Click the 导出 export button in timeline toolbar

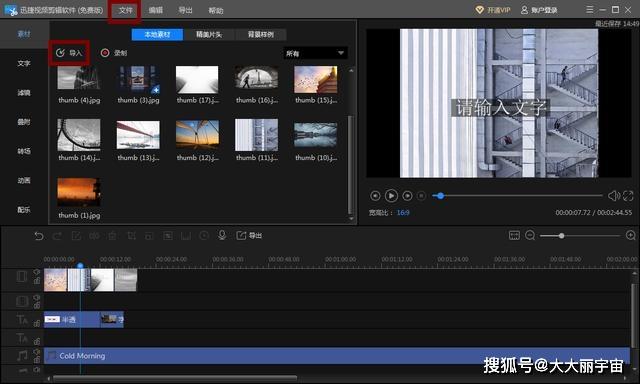[249, 235]
